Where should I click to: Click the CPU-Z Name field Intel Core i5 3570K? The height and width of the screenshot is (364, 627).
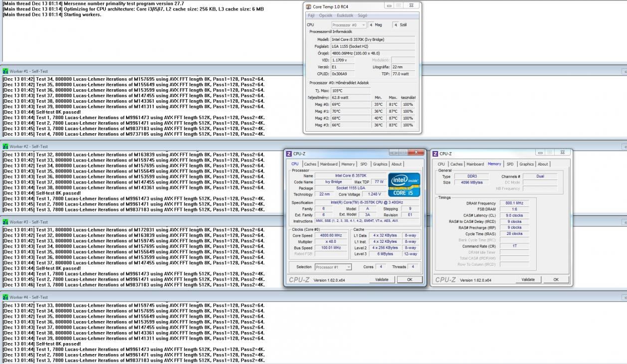(x=350, y=176)
